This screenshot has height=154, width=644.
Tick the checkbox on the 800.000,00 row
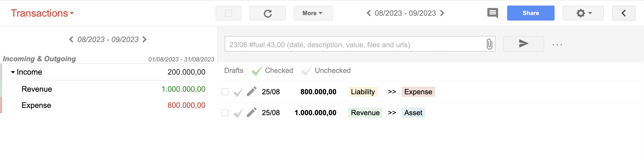[x=225, y=92]
